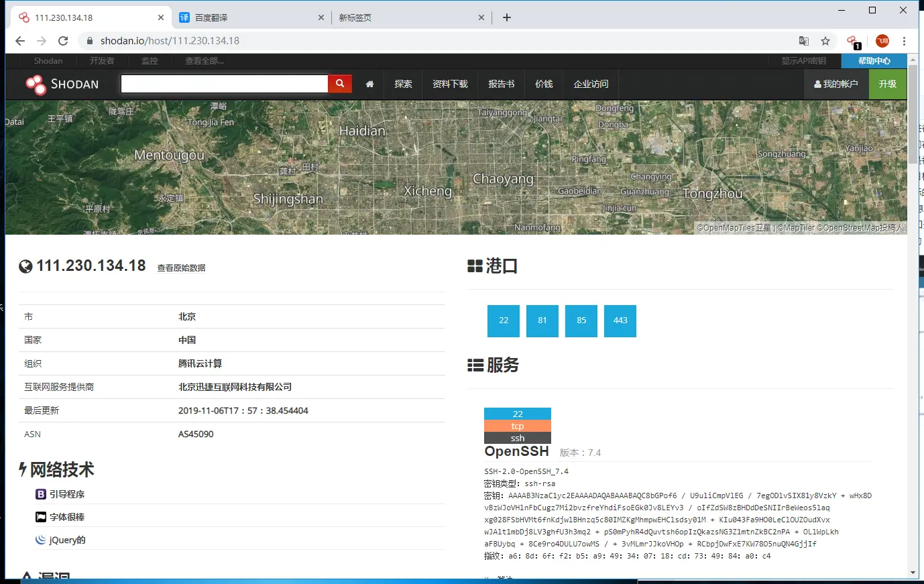Click the AS45090 ASN value
The image size is (924, 584).
point(196,434)
